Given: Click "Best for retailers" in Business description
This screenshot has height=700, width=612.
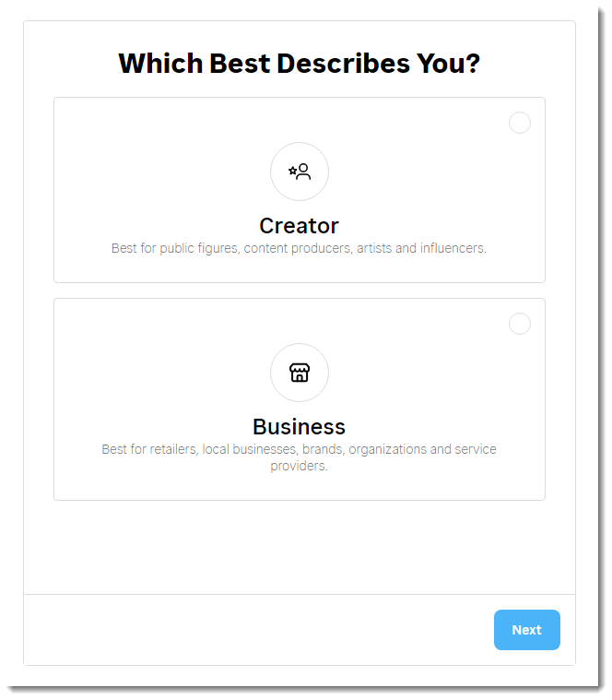Looking at the screenshot, I should [148, 449].
